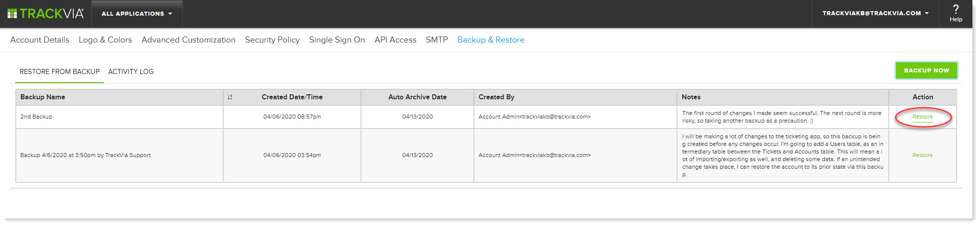Screen dimensions: 980x226
Task: Select the 2nd Backup name cell
Action: tap(120, 117)
